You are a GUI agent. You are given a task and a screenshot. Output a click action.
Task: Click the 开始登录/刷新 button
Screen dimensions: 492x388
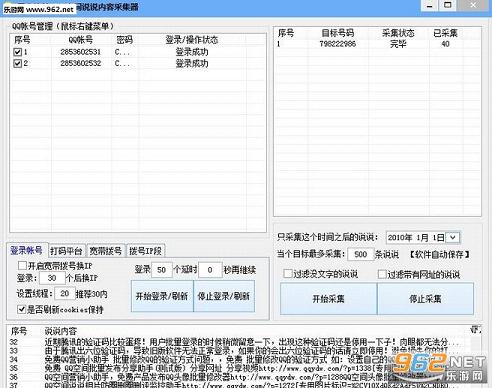(x=162, y=296)
